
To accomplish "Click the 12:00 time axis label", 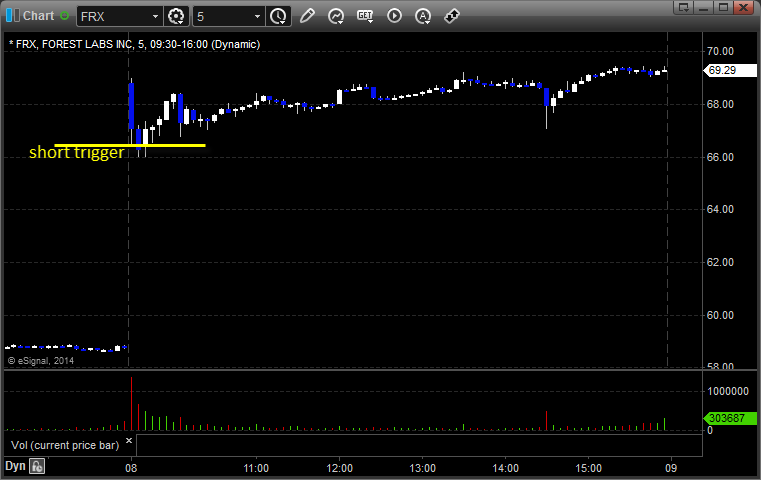I will point(339,468).
